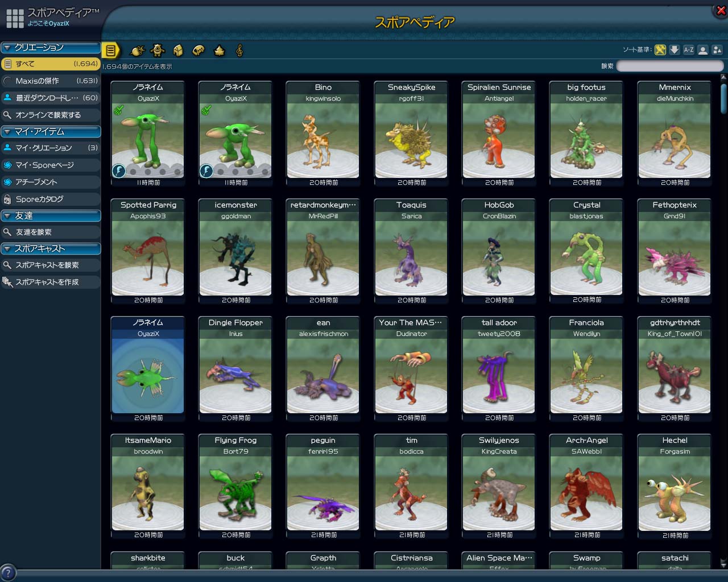728x582 pixels.
Task: Click creator name King_of_Town101
Action: coord(675,334)
